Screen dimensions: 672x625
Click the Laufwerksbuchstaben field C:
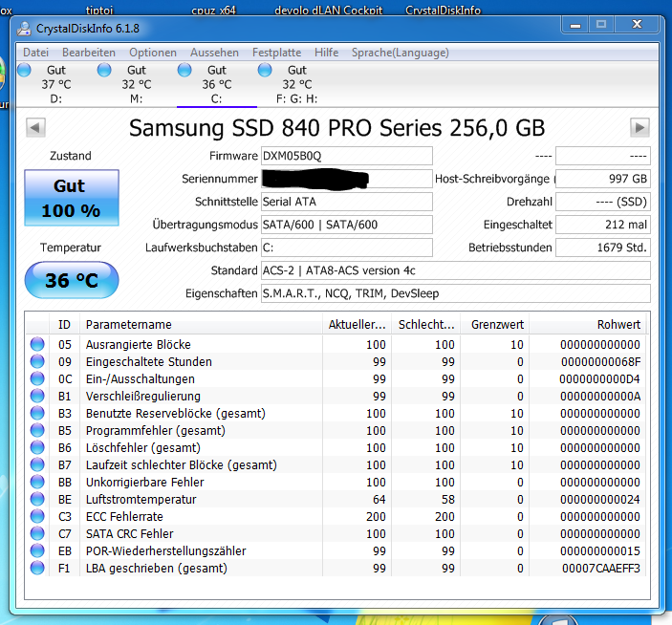pyautogui.click(x=347, y=248)
